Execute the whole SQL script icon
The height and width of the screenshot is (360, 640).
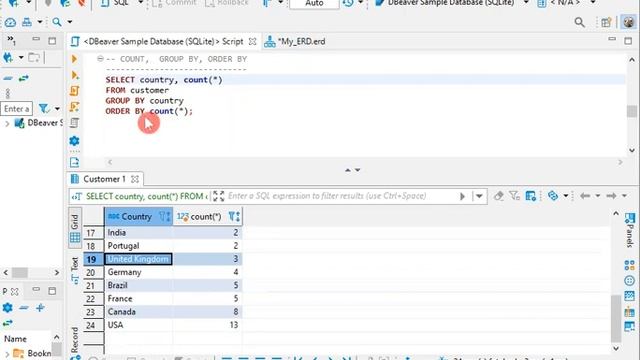pyautogui.click(x=74, y=91)
